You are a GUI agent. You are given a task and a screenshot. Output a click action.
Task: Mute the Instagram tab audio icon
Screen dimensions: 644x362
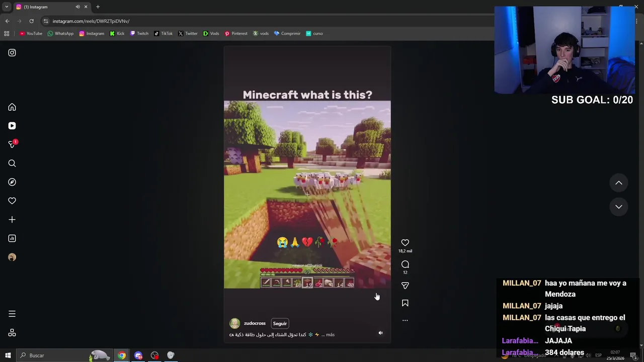tap(77, 7)
